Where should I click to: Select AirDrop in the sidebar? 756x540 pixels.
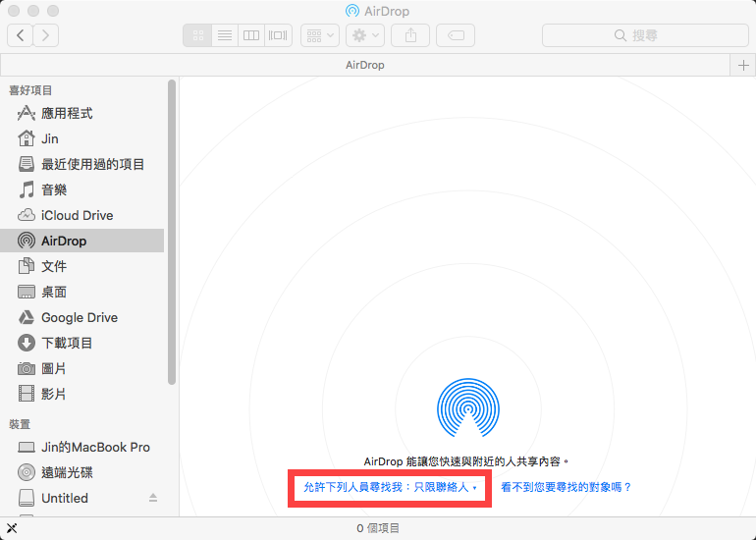click(81, 241)
